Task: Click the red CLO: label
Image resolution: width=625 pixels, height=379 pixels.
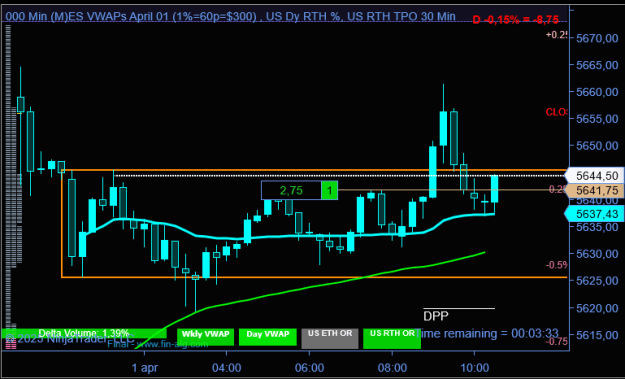Action: [x=556, y=112]
